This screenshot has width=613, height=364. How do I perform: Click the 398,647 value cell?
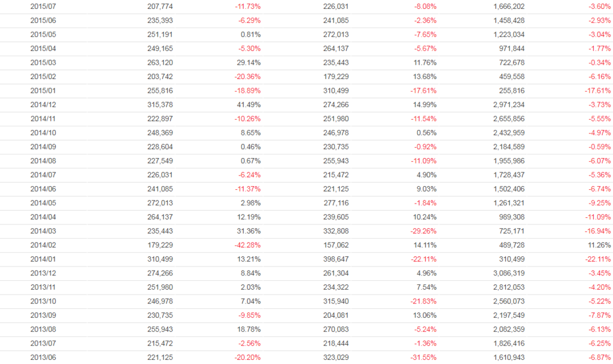pyautogui.click(x=335, y=259)
